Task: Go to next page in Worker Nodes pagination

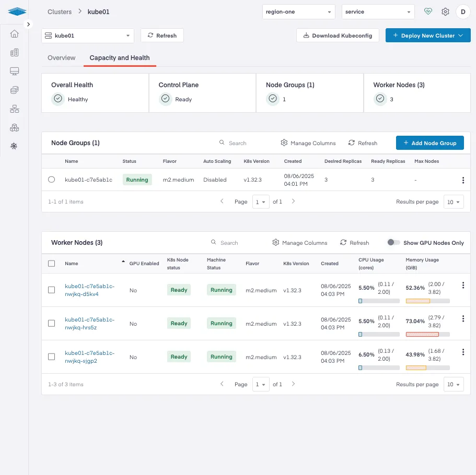Action: [x=293, y=384]
